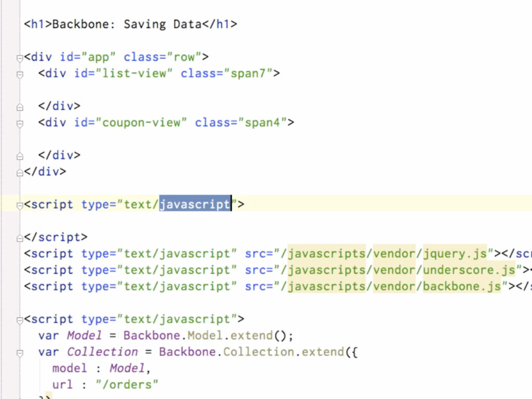Click "javascripts" segment in backbone.js path
Screen dimensions: 532x399
(x=326, y=286)
